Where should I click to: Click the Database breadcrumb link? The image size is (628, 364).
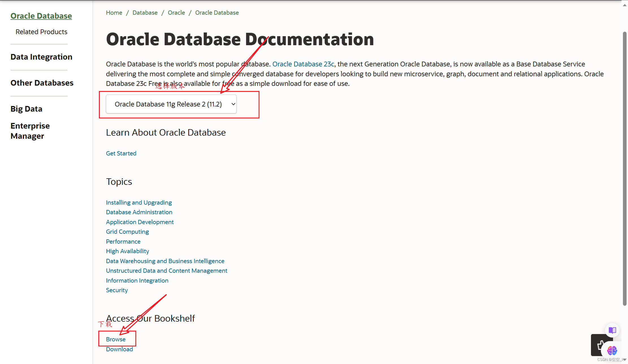145,13
